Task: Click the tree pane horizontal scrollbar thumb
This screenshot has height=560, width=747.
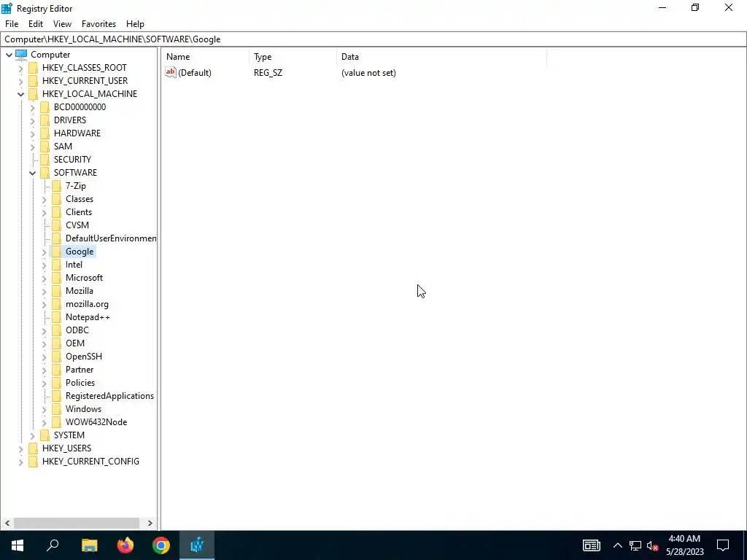Action: (77, 523)
